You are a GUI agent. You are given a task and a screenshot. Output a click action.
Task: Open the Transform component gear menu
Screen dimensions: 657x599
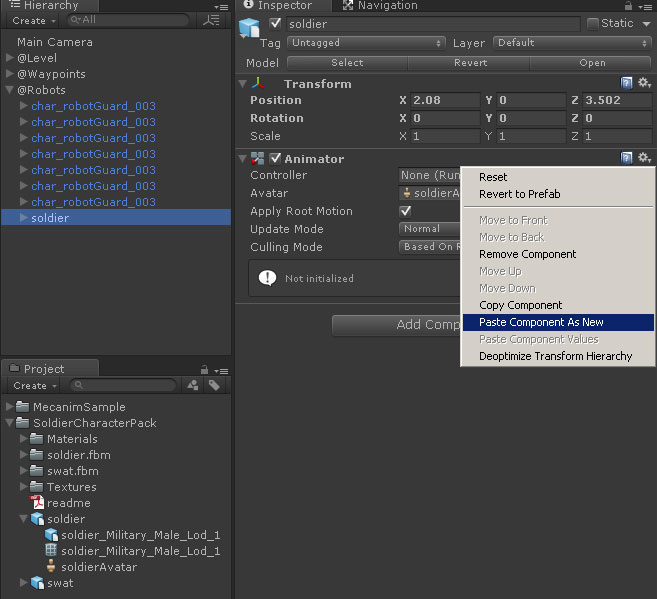click(x=644, y=83)
